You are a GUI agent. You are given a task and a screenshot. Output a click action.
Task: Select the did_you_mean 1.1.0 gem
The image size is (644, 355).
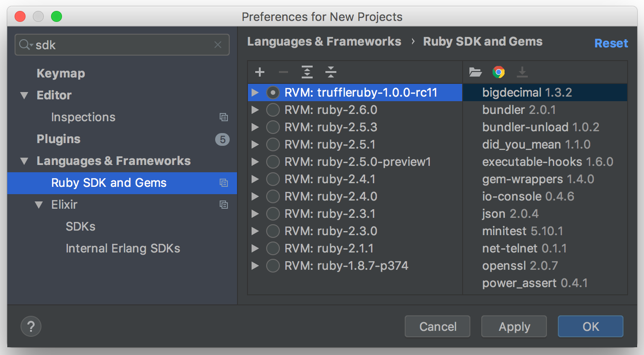pyautogui.click(x=545, y=144)
